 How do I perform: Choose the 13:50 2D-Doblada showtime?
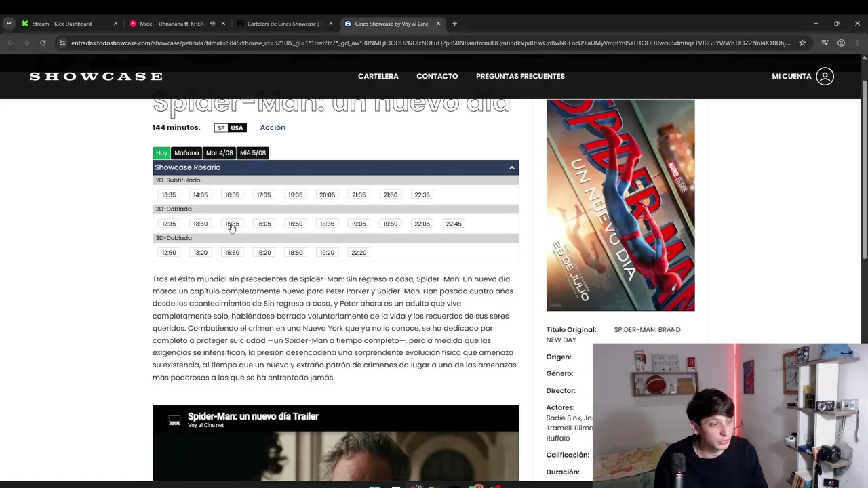pyautogui.click(x=201, y=224)
